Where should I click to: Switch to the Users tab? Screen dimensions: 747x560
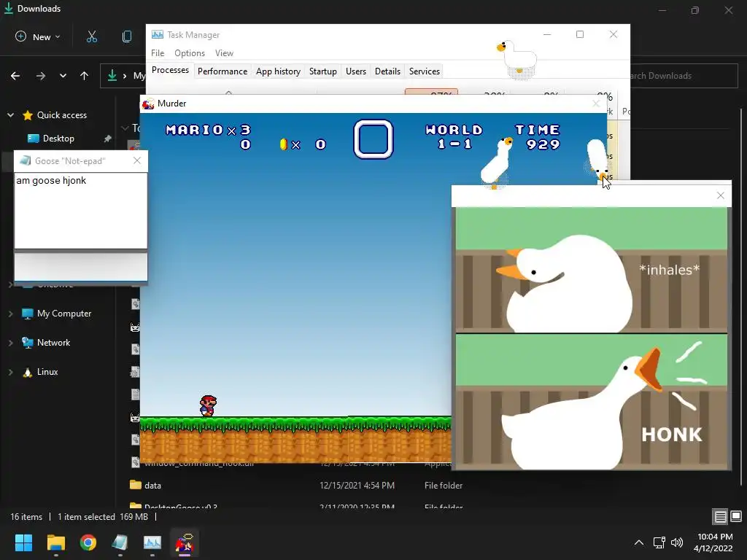tap(356, 71)
